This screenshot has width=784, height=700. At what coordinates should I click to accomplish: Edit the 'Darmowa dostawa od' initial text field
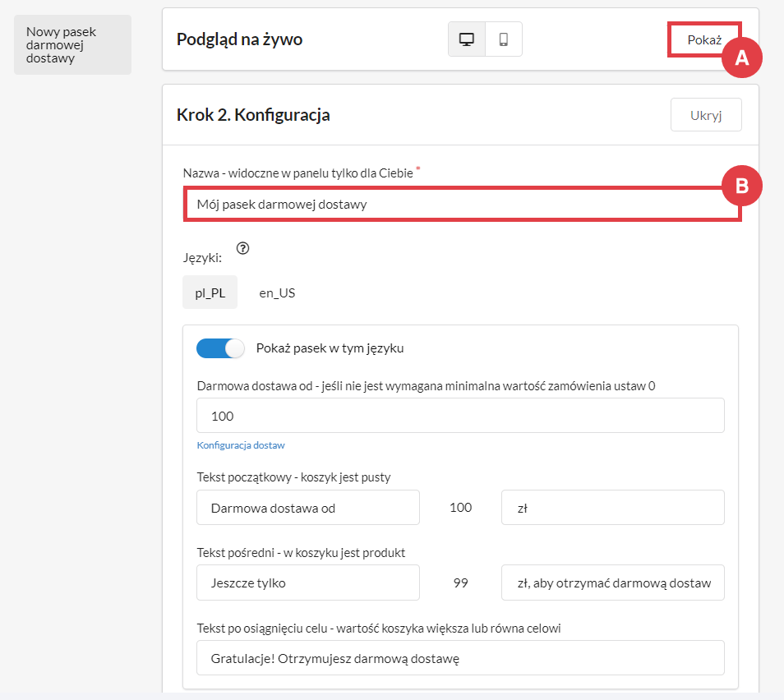point(308,508)
